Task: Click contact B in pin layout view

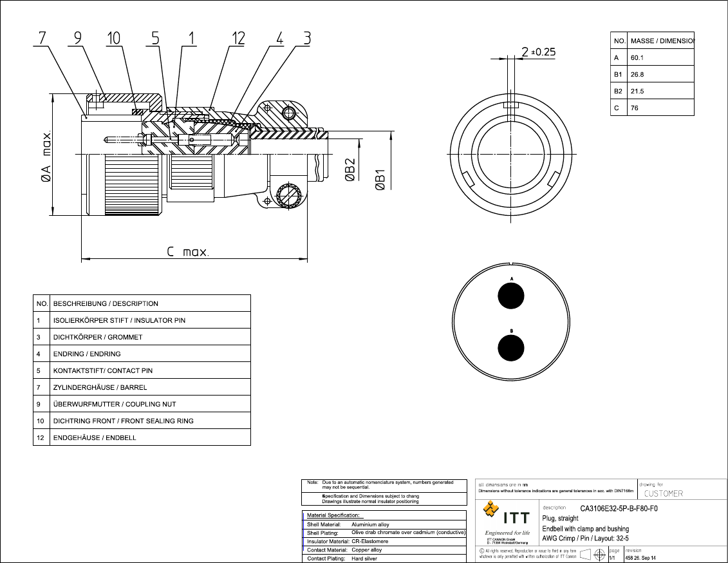Action: (511, 347)
